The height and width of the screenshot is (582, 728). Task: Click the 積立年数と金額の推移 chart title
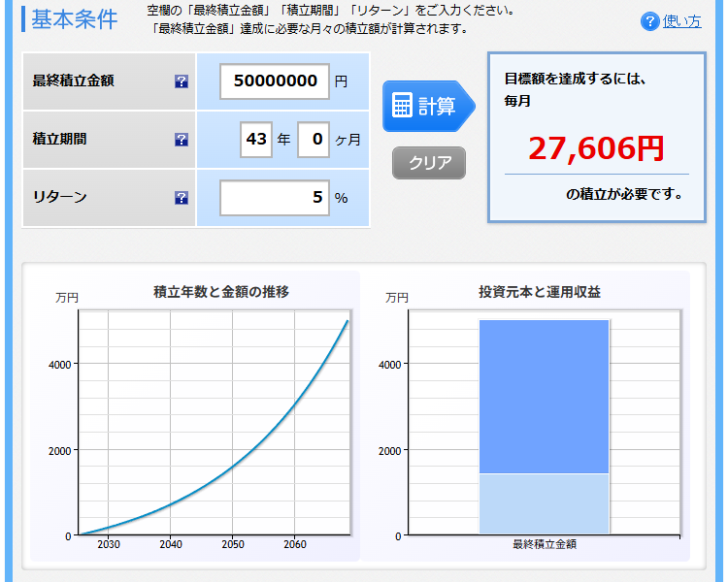point(221,291)
